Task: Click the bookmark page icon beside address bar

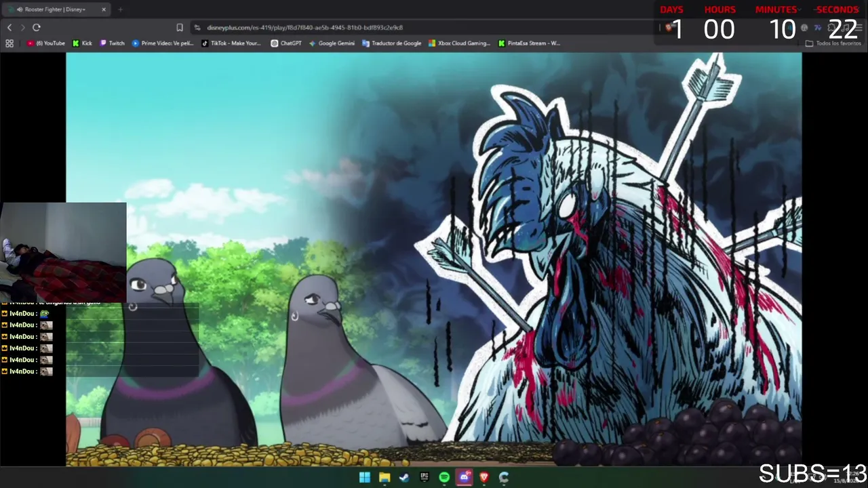Action: click(x=180, y=27)
